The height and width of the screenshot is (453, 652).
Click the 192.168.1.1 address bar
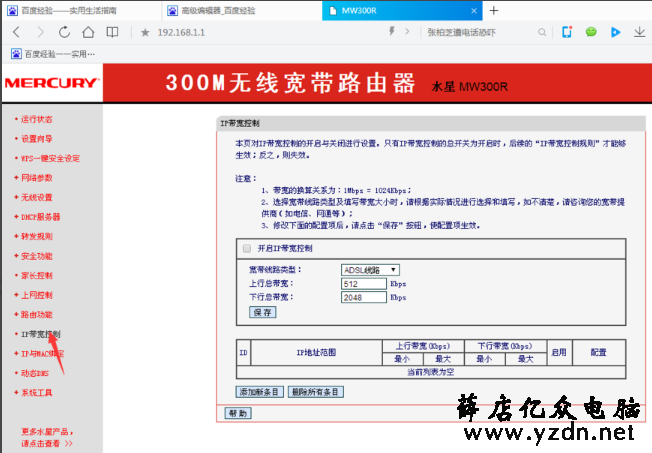coord(266,32)
